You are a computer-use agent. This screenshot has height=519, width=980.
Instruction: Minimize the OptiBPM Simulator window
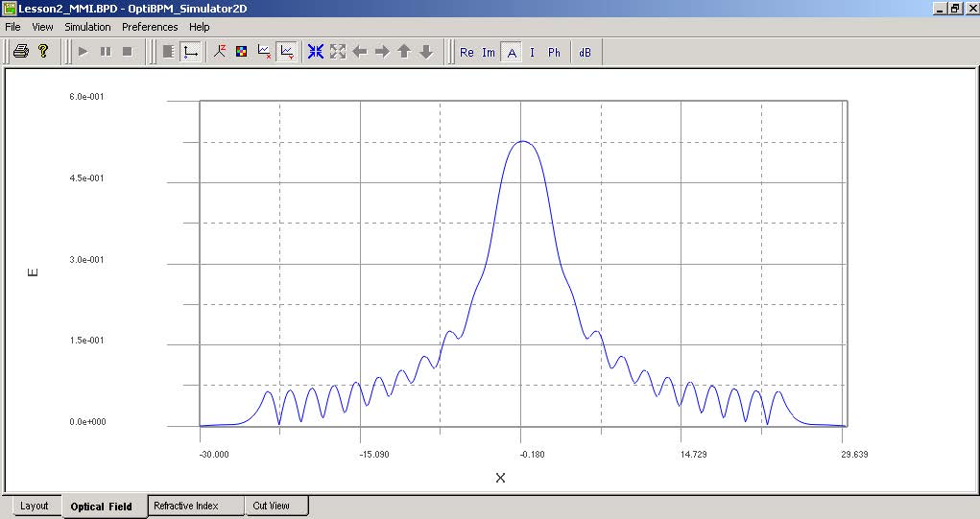pyautogui.click(x=940, y=8)
